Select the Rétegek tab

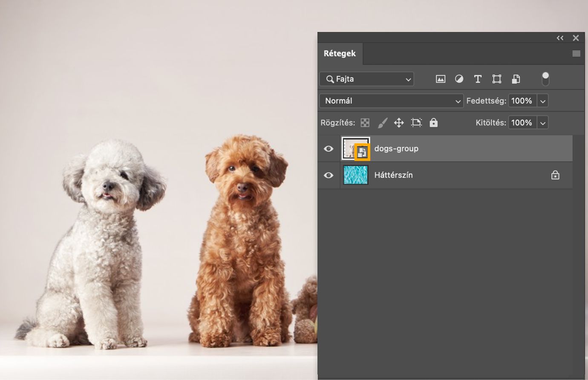[340, 53]
